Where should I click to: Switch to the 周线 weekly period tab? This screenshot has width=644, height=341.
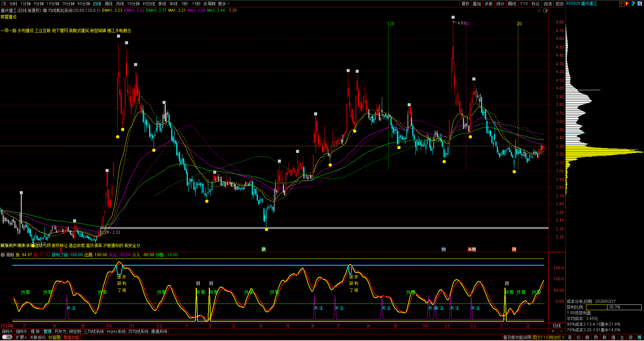pos(109,4)
